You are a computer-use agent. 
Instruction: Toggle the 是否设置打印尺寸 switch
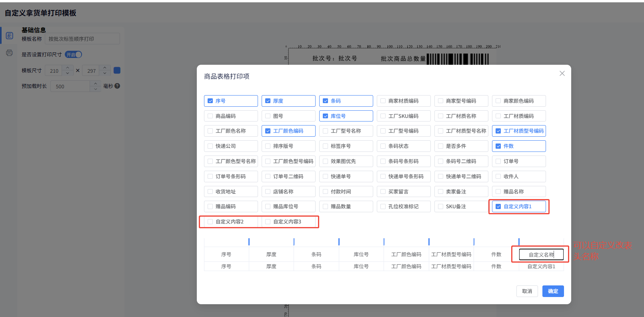click(74, 54)
